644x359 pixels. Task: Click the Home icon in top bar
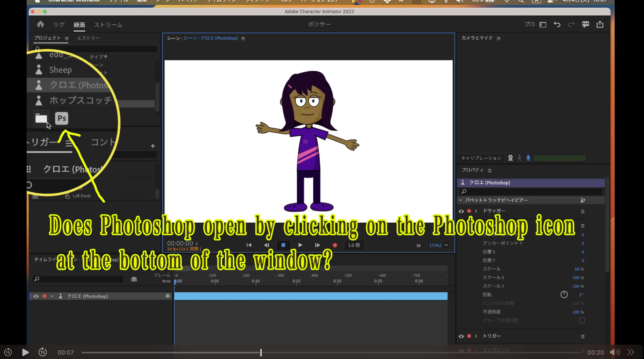41,24
